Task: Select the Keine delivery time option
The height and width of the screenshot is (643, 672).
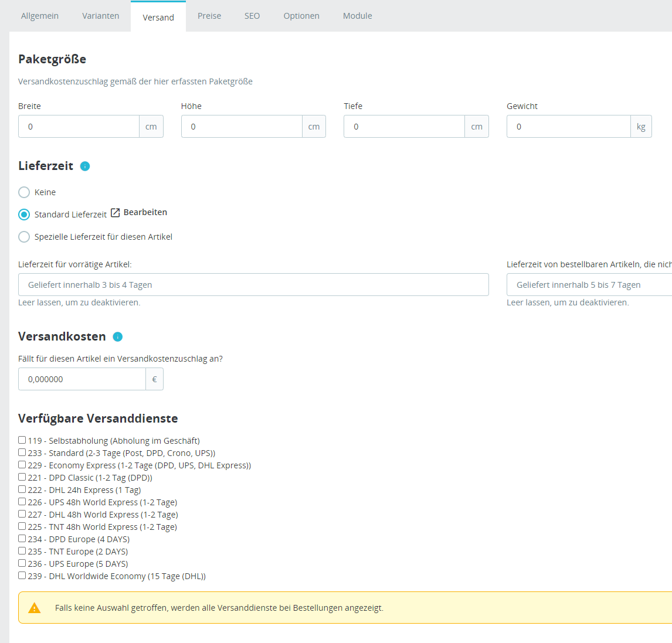Action: 24,192
